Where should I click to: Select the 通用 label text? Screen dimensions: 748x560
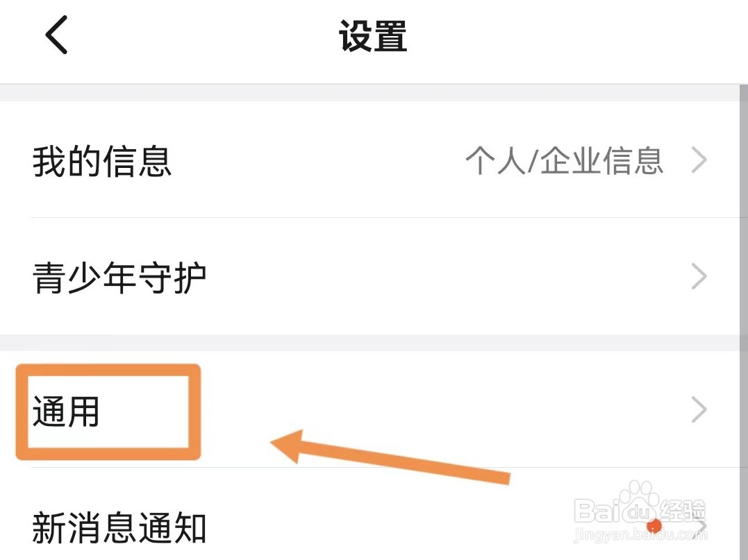coord(67,412)
